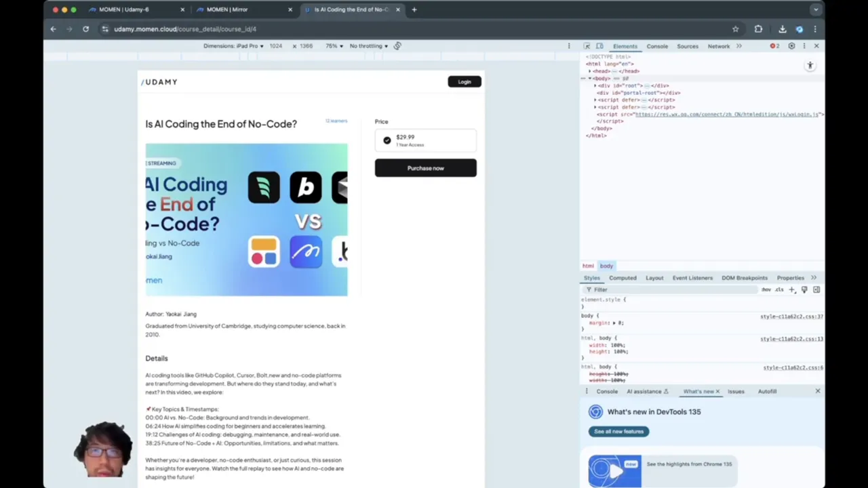Click the inspect element picker icon
This screenshot has height=488, width=868.
pos(587,46)
